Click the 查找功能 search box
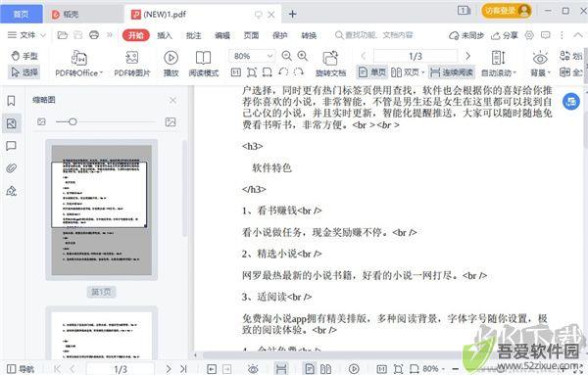The height and width of the screenshot is (375, 588). [374, 35]
